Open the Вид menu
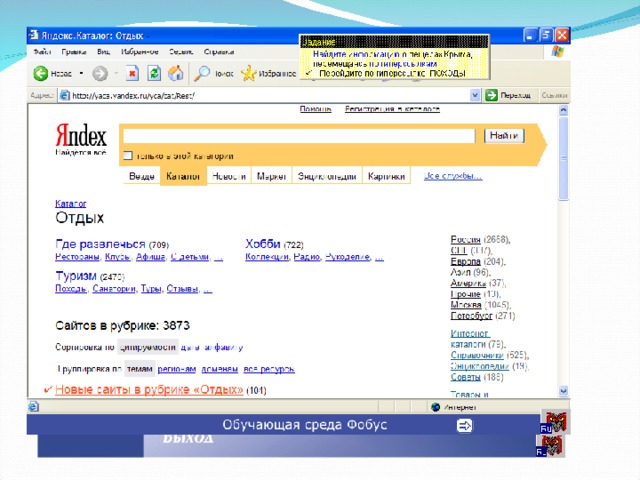The width and height of the screenshot is (640, 480). pos(104,52)
